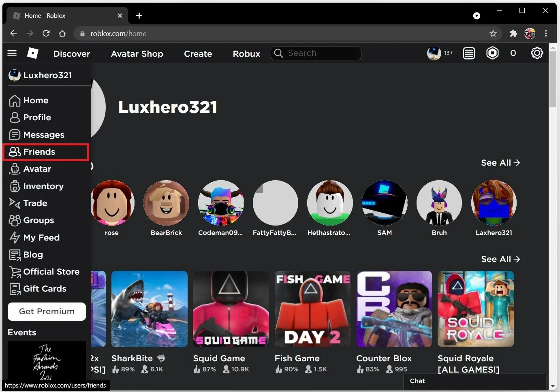Click the Luxhero321 sidebar avatar icon
Viewport: 560px width, 392px height.
click(14, 75)
